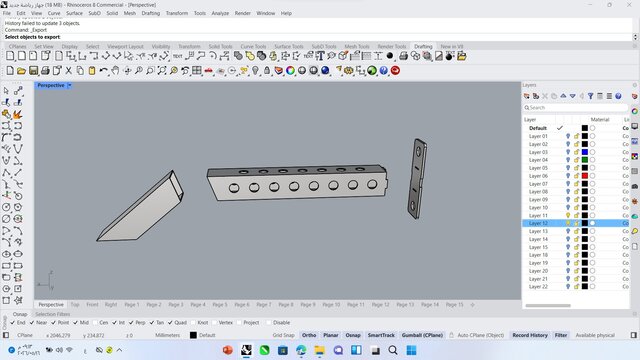Select the Text tool in Drafting toolbar
The height and width of the screenshot is (360, 640).
click(178, 56)
